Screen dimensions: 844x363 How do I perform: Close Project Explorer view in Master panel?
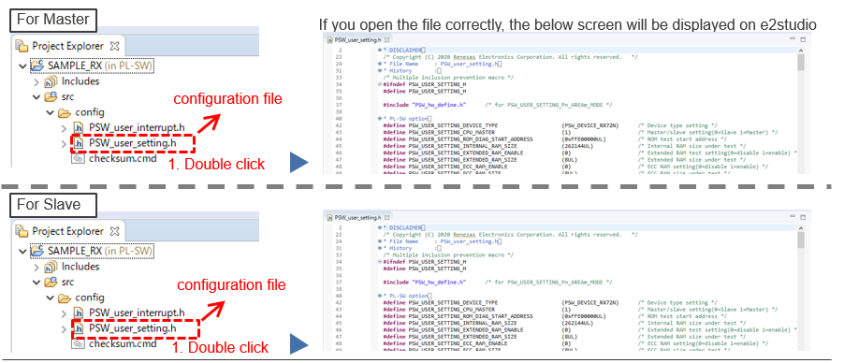(114, 46)
